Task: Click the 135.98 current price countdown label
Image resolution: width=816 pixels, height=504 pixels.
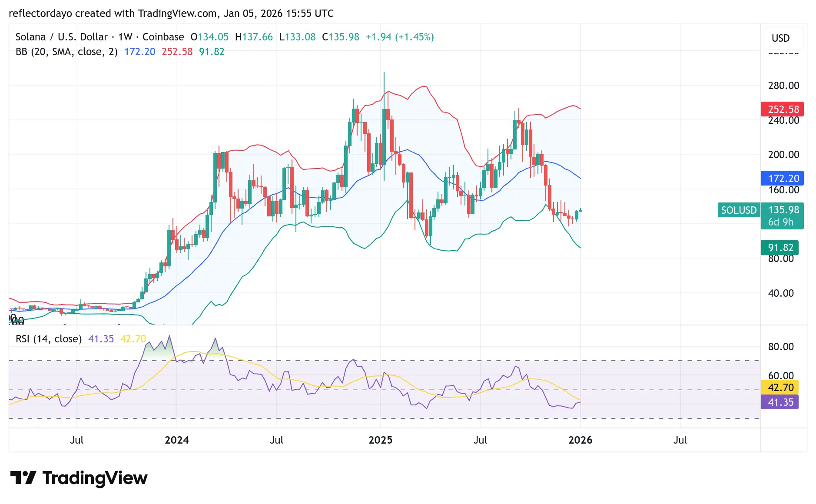Action: coord(783,216)
